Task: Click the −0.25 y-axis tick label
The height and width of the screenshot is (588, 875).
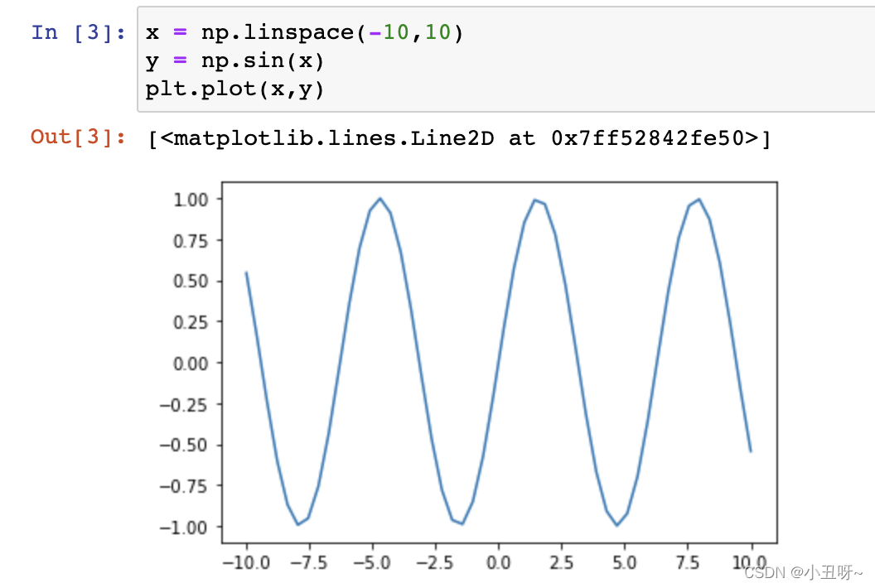Action: [184, 405]
